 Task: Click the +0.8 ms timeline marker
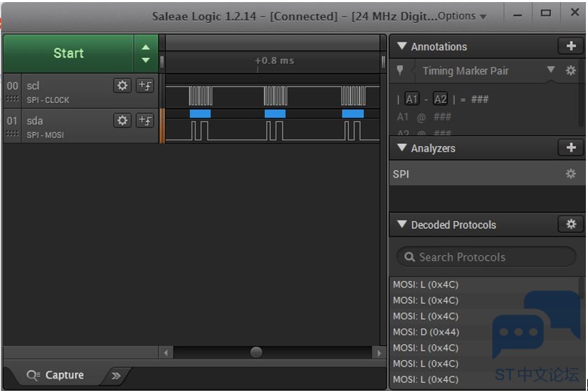pos(274,61)
